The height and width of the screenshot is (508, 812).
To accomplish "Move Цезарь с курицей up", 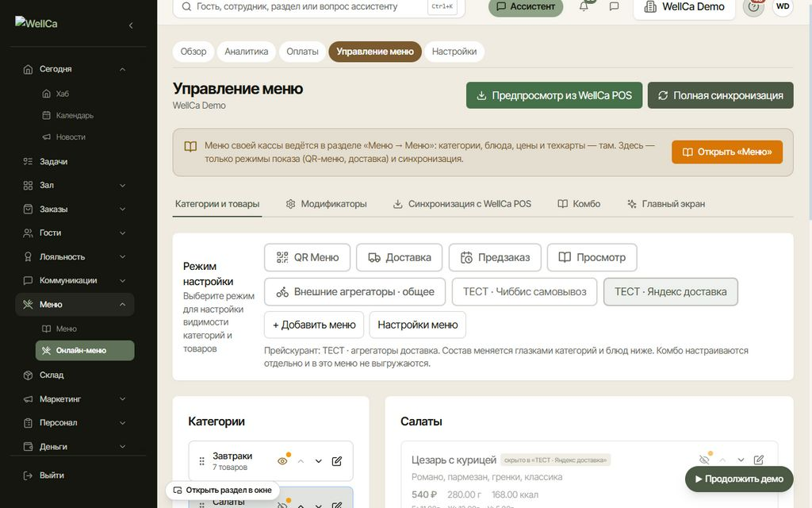I will coord(722,460).
